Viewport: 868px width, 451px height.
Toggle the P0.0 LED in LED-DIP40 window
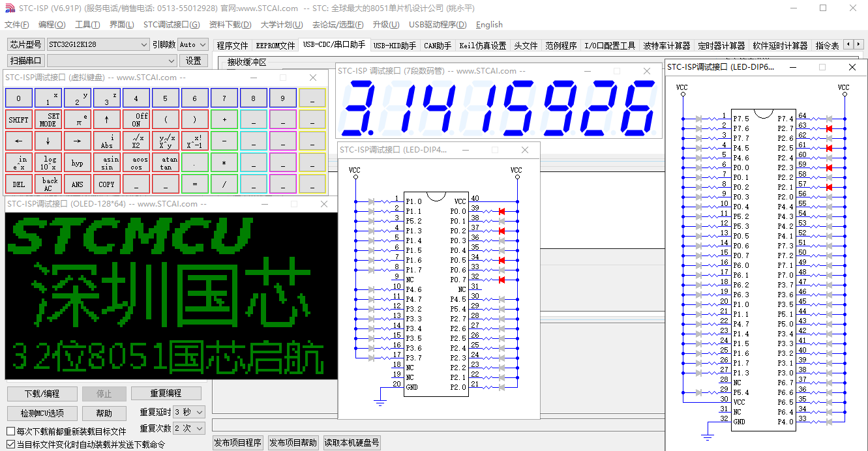pos(501,211)
